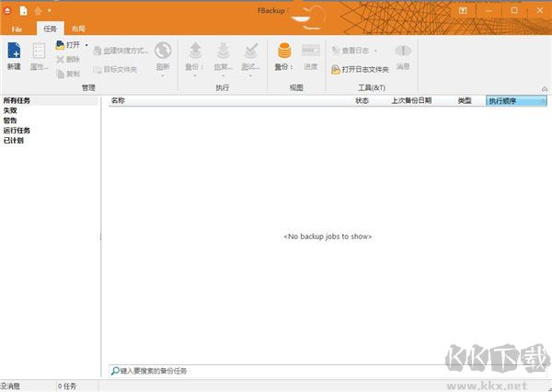Click the 消息 messages icon
This screenshot has width=552, height=392.
click(x=403, y=51)
